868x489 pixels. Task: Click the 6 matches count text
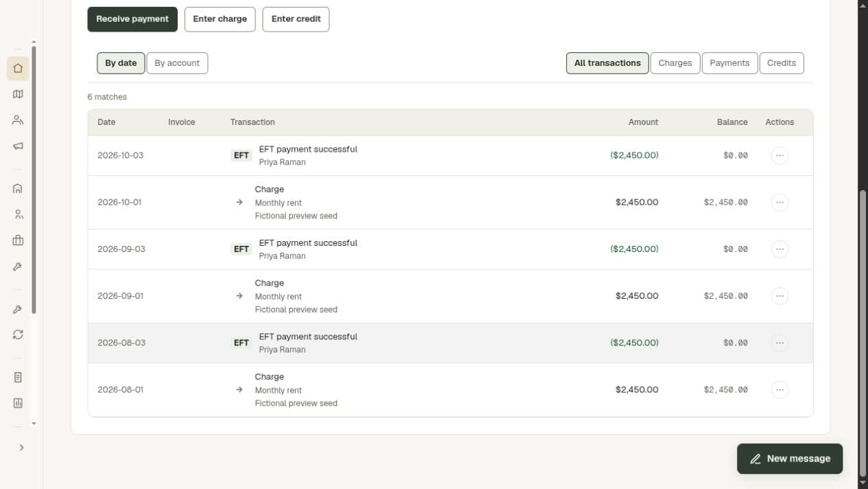(107, 97)
